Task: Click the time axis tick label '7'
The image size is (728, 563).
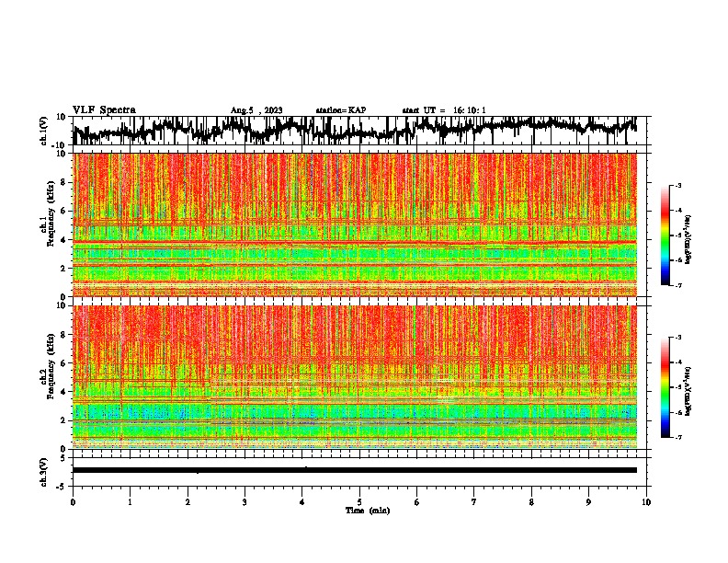Action: [x=474, y=502]
